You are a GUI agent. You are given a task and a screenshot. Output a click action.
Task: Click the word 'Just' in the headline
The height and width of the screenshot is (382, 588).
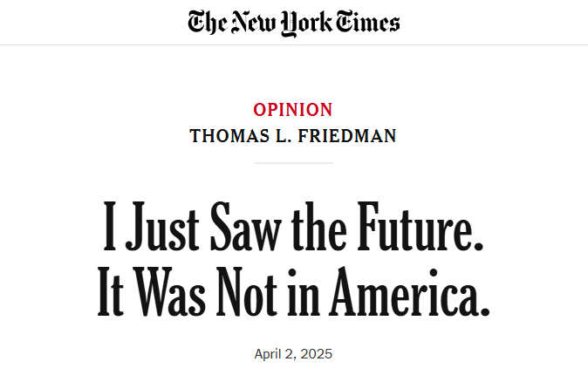pyautogui.click(x=162, y=226)
